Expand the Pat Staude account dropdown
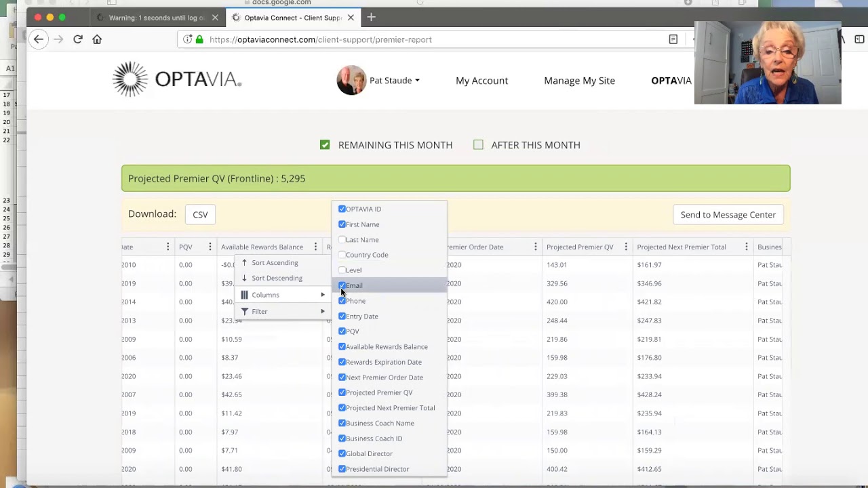This screenshot has height=488, width=868. (395, 81)
